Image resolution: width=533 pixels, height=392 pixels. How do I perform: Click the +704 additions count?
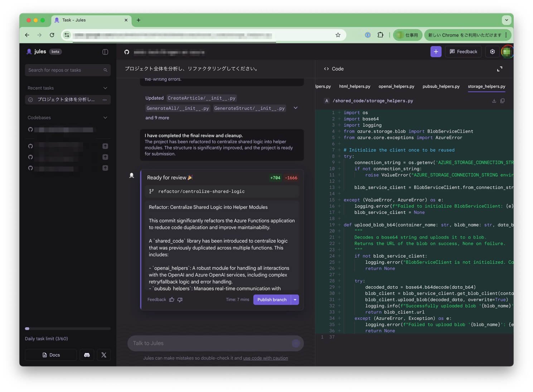(275, 178)
